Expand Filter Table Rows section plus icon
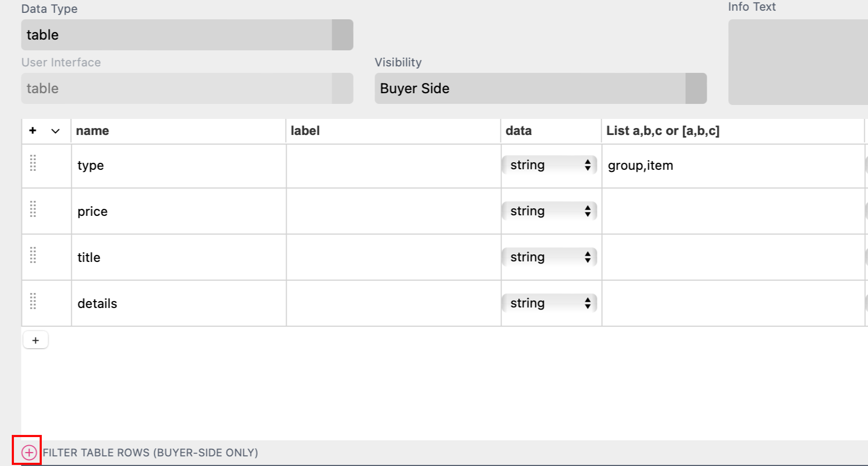The height and width of the screenshot is (466, 868). (29, 453)
